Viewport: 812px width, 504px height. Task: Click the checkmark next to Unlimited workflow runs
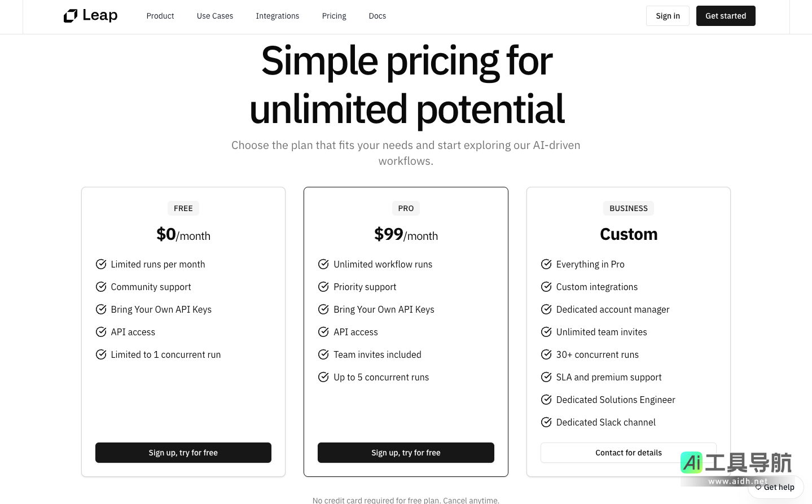(x=323, y=264)
